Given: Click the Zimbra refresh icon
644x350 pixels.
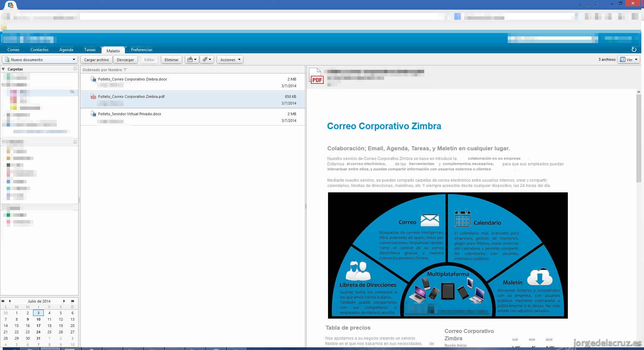Looking at the screenshot, I should click(634, 50).
